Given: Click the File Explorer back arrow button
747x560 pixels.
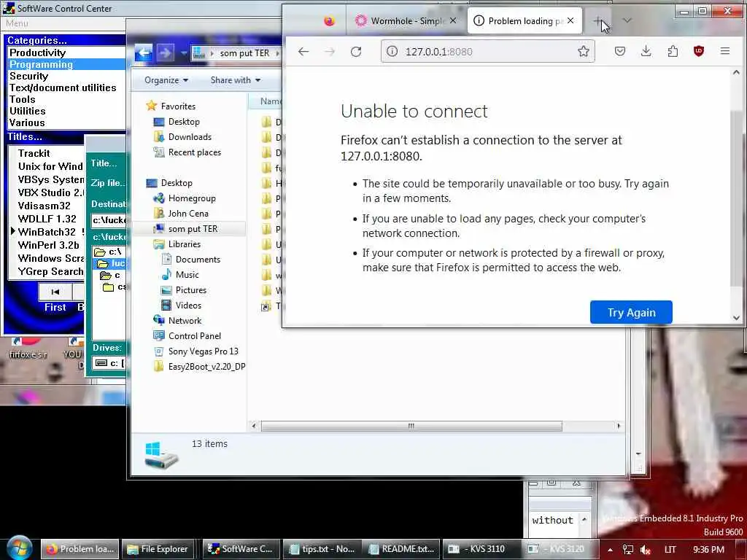Looking at the screenshot, I should (x=144, y=52).
